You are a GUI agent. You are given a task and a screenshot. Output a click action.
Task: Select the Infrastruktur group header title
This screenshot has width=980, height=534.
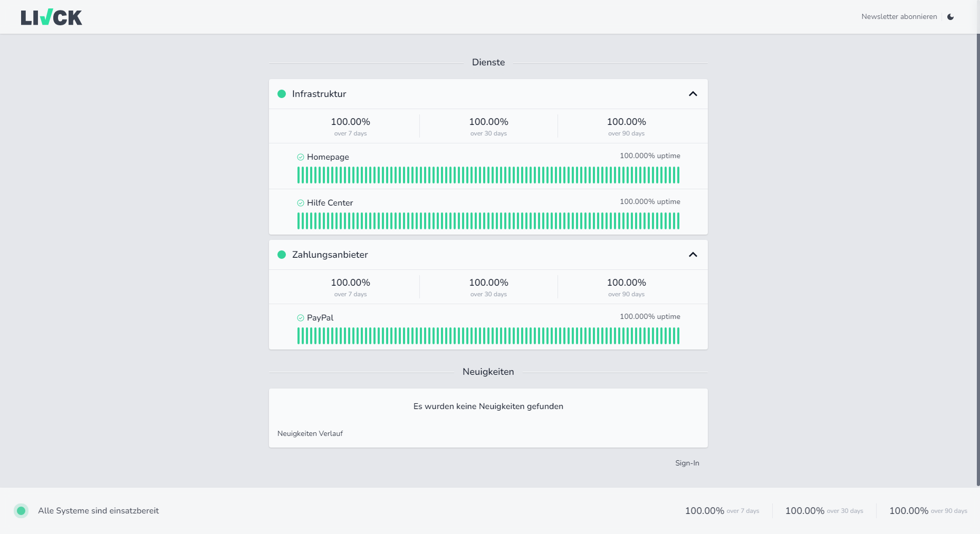319,94
